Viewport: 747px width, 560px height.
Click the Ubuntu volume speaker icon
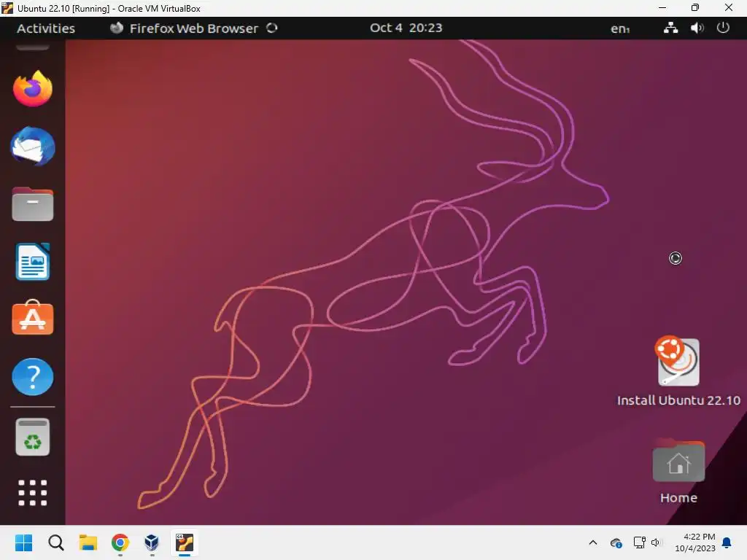click(697, 28)
